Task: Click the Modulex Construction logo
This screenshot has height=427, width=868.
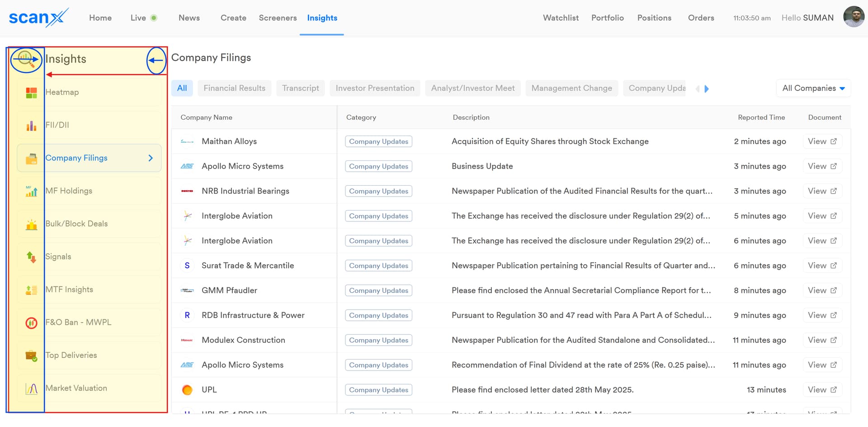Action: coord(187,340)
